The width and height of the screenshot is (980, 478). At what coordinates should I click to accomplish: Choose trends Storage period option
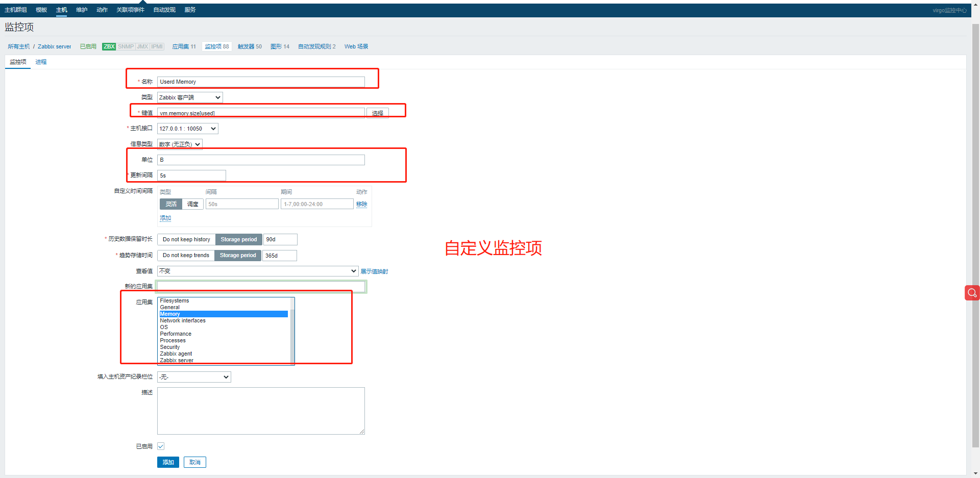[x=238, y=255]
